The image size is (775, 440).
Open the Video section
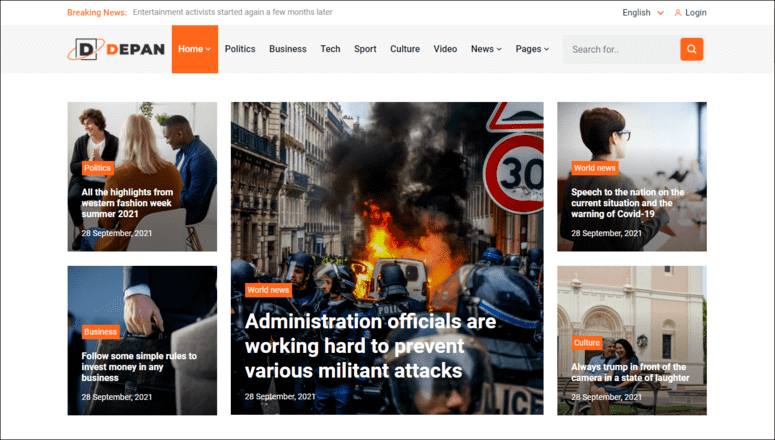coord(445,49)
